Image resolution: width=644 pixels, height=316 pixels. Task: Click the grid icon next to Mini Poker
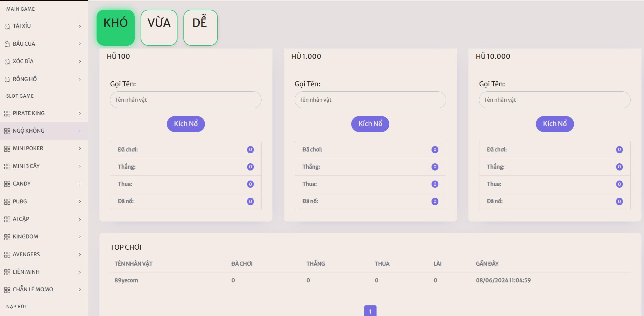pyautogui.click(x=7, y=149)
